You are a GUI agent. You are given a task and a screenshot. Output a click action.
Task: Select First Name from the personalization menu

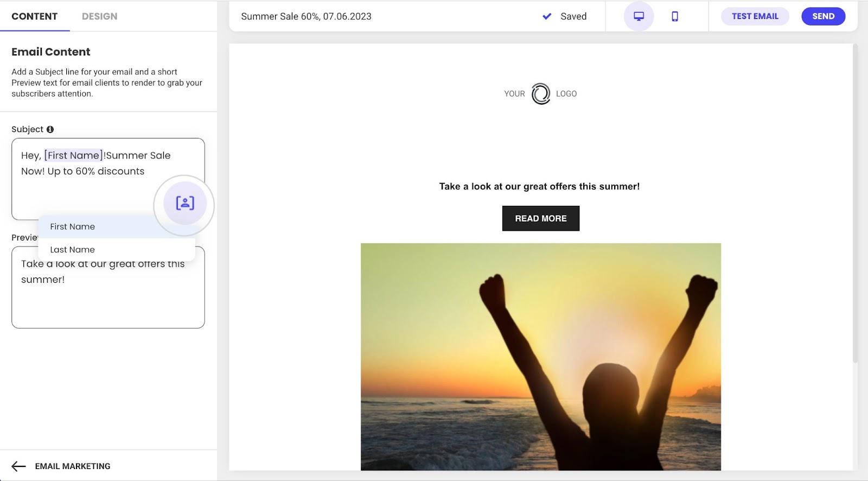tap(117, 226)
